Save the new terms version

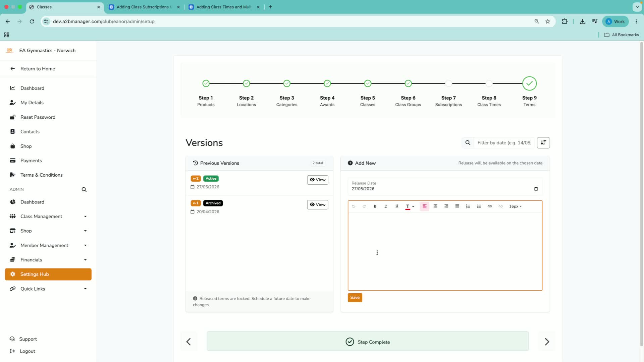click(355, 297)
